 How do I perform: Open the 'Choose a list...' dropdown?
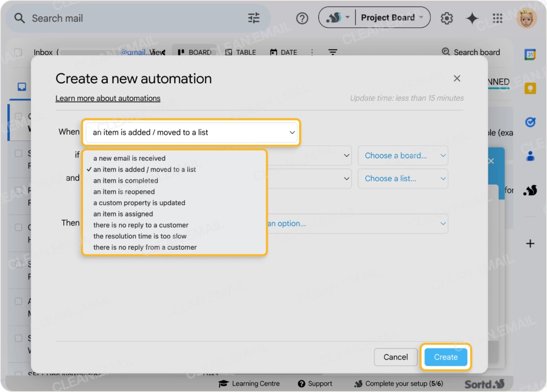(x=403, y=179)
